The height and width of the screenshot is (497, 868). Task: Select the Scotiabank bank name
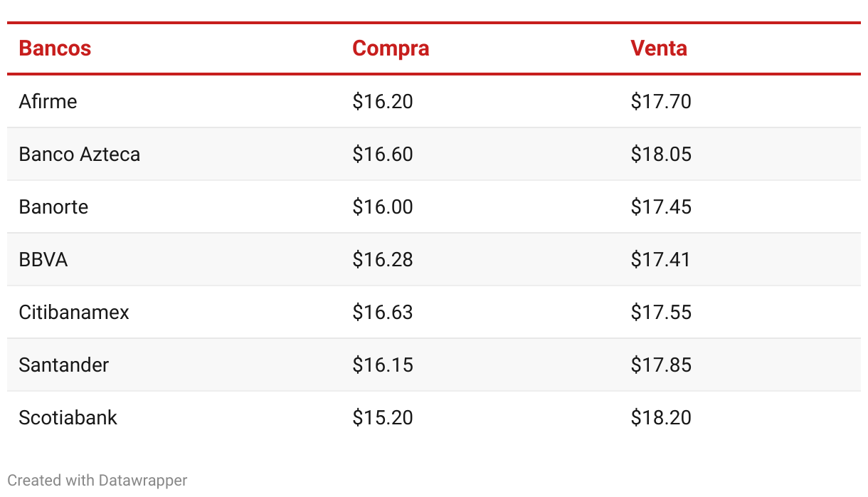click(x=68, y=417)
